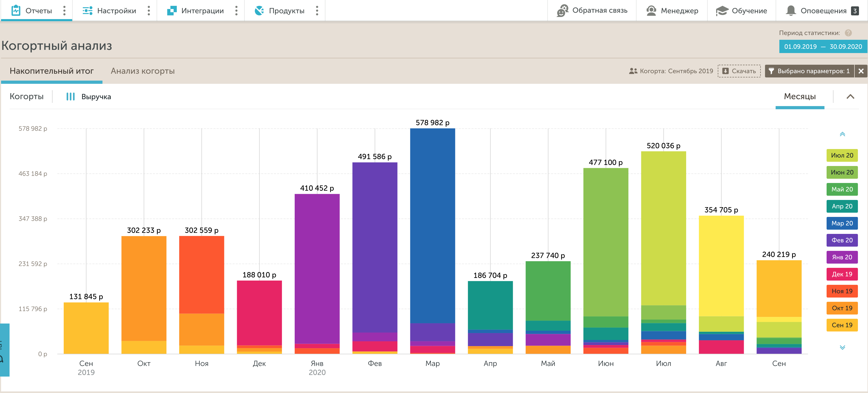The height and width of the screenshot is (393, 868).
Task: Open the Обратная связь feedback icon
Action: pyautogui.click(x=562, y=11)
